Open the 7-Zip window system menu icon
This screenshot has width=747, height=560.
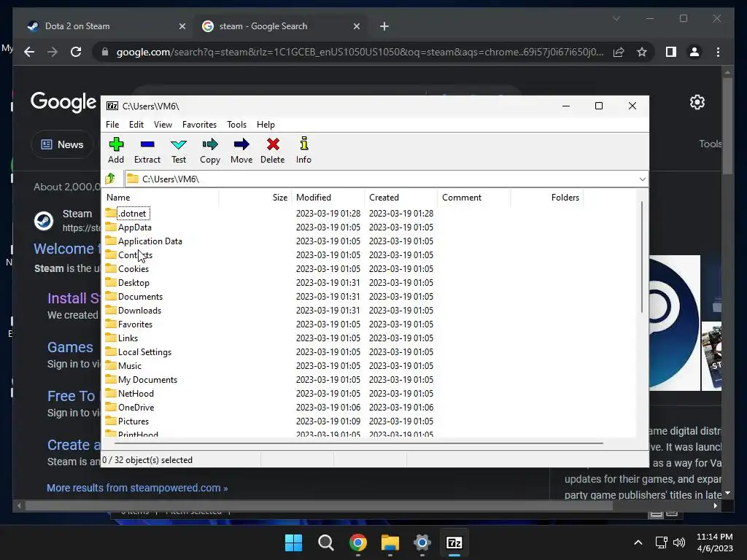point(112,106)
